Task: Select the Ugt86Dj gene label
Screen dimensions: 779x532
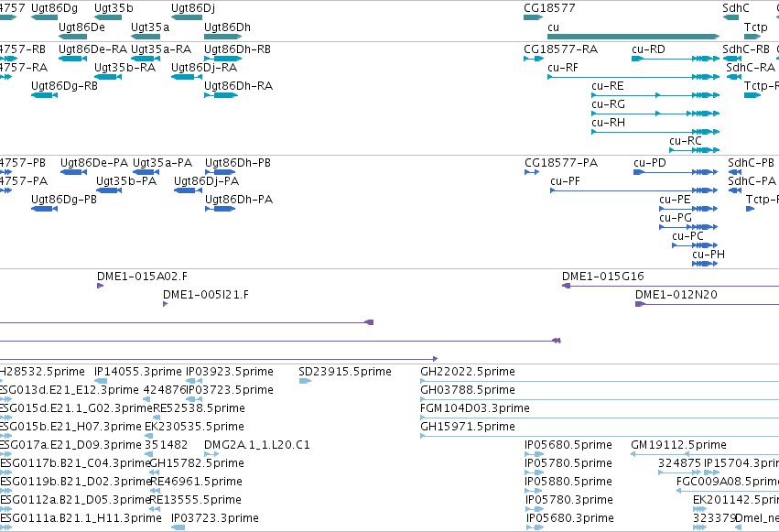Action: click(193, 8)
